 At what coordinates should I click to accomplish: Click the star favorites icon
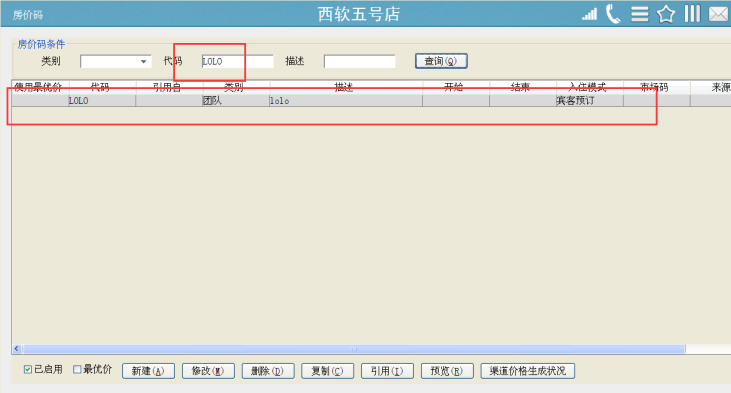coord(666,14)
